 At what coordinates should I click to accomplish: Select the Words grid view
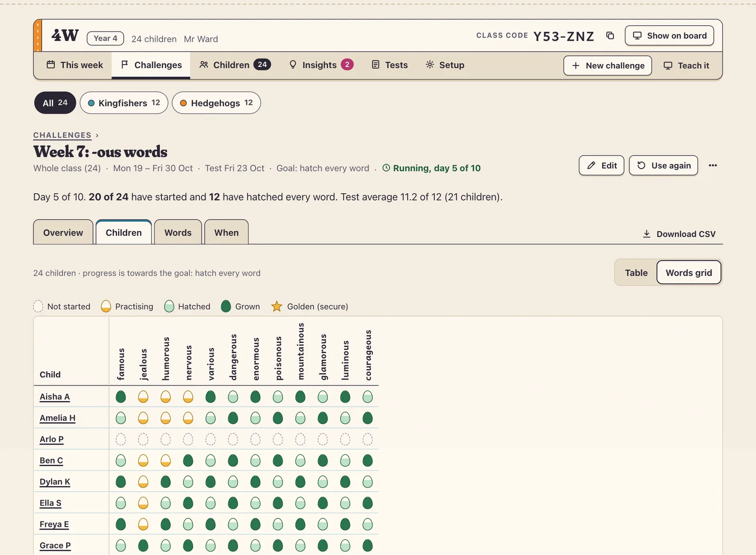[689, 273]
